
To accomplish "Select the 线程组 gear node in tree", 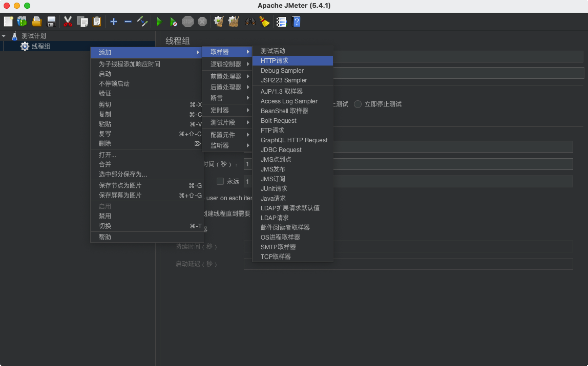I will (35, 46).
